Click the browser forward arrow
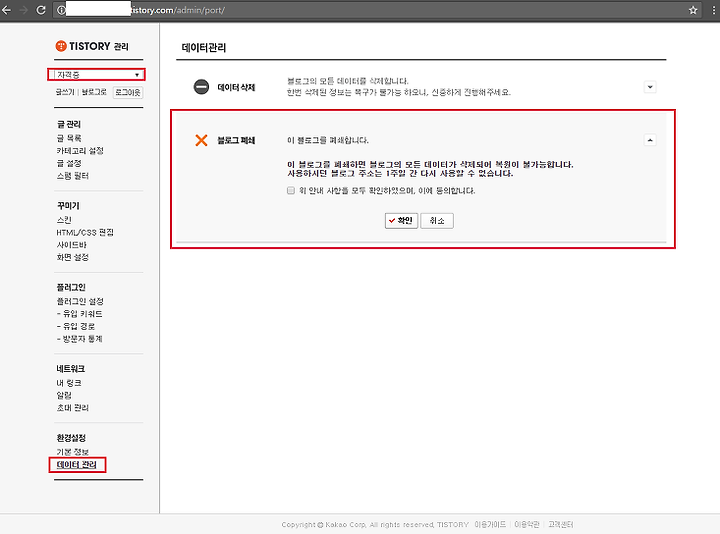The image size is (720, 534). [x=24, y=10]
